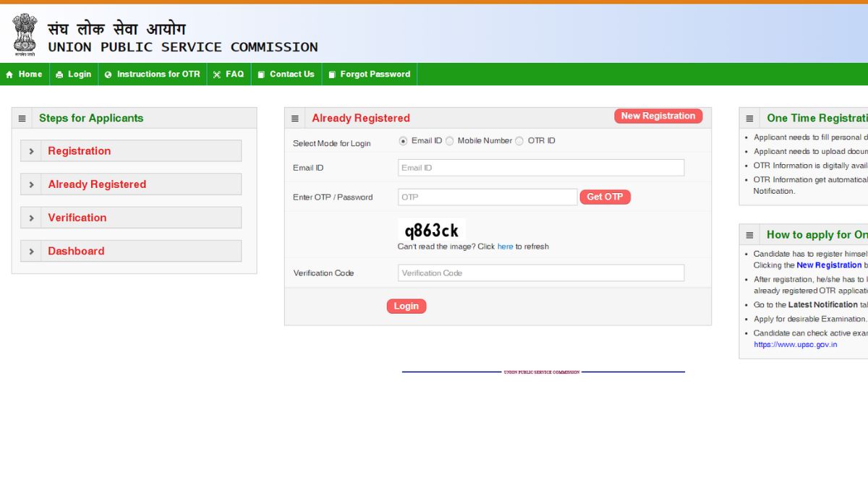
Task: Click the hamburger icon on Steps for Applicants panel
Action: (22, 118)
